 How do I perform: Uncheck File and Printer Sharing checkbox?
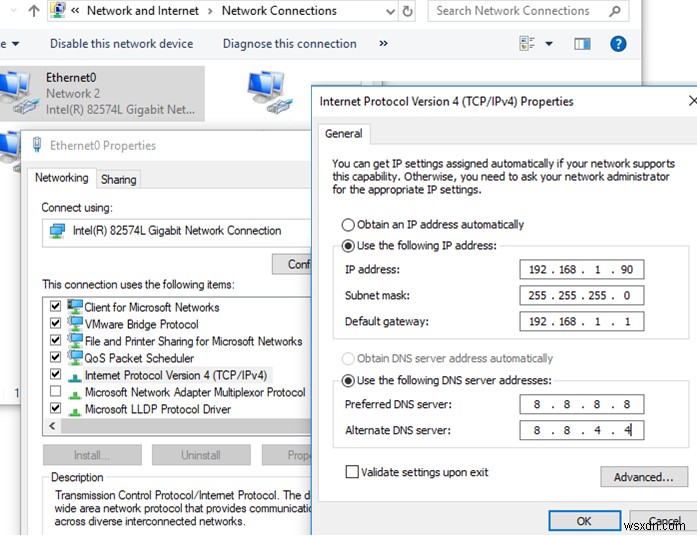pos(56,340)
